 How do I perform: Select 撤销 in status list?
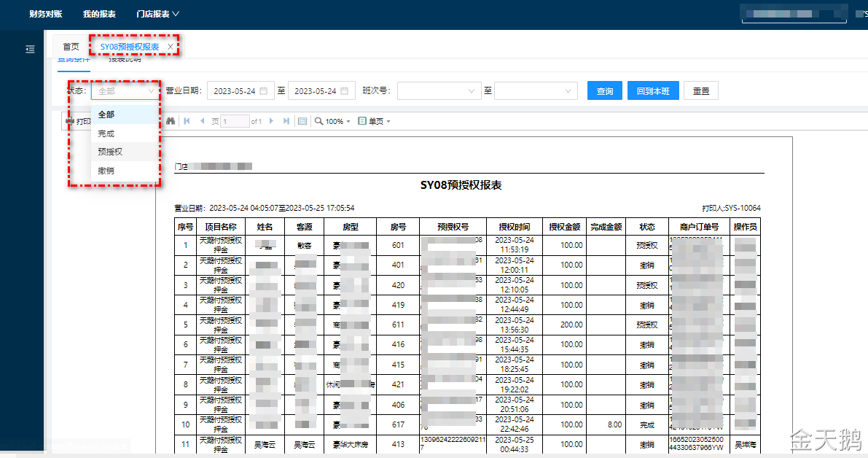click(x=125, y=171)
